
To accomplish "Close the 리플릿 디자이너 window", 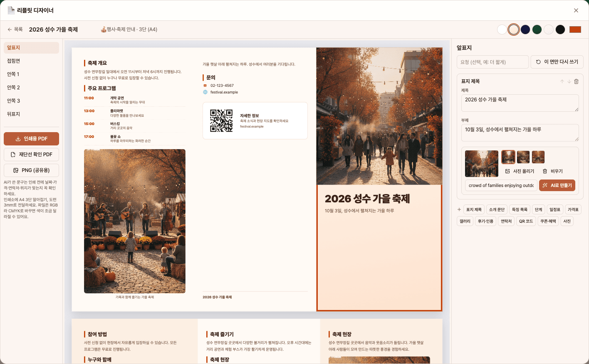I will pos(576,10).
